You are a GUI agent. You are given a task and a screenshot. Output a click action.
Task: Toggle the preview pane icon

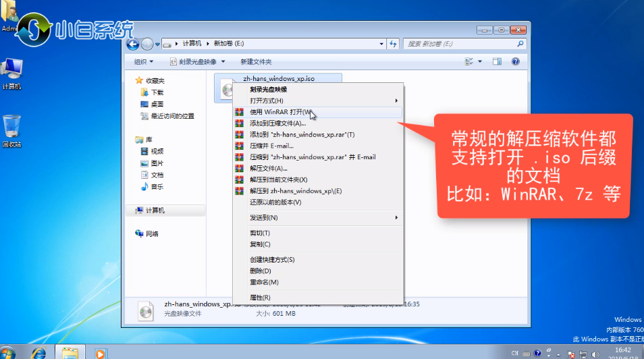coord(497,61)
